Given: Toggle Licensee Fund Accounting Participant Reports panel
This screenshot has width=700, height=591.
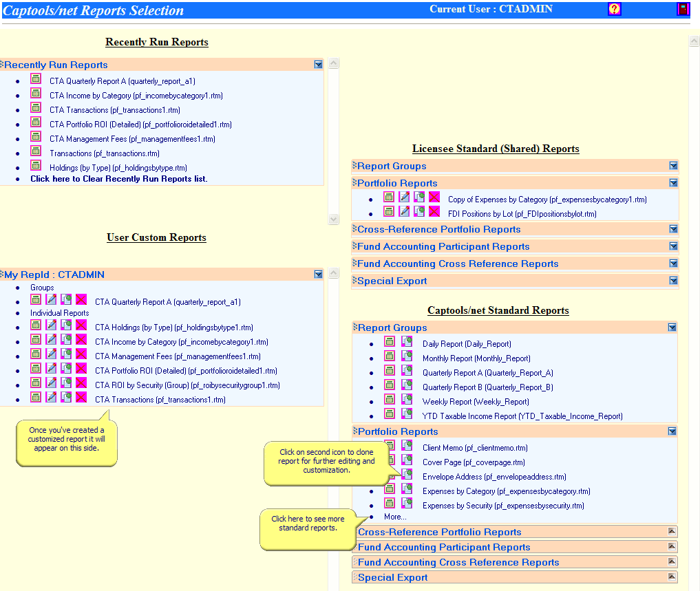Looking at the screenshot, I should coord(673,246).
